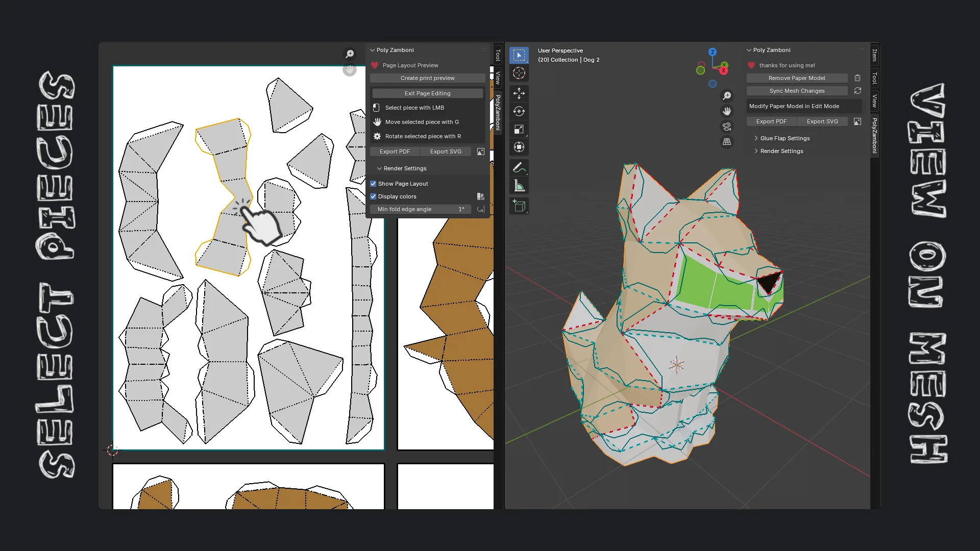980x551 pixels.
Task: Collapse the Poly Zamboni panel in 3D viewport
Action: tap(749, 50)
